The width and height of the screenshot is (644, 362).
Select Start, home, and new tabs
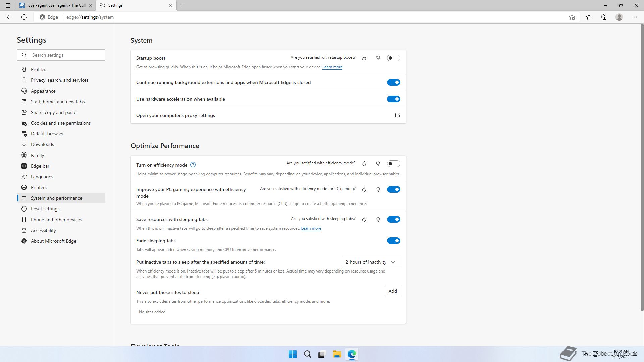click(61, 102)
